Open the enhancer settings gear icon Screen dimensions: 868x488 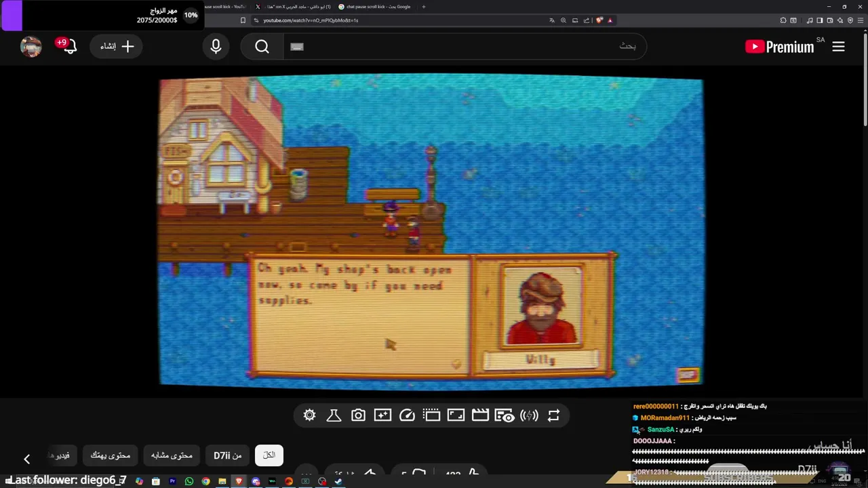pos(309,415)
